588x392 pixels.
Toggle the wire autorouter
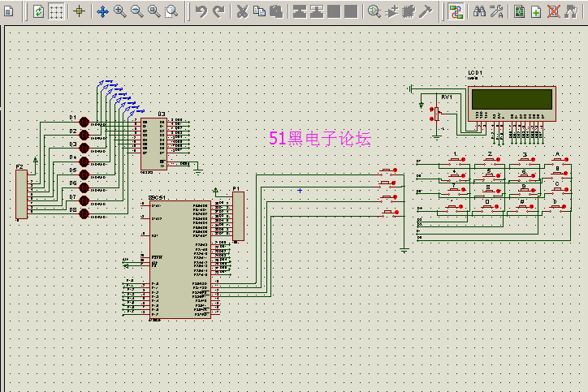tap(456, 11)
